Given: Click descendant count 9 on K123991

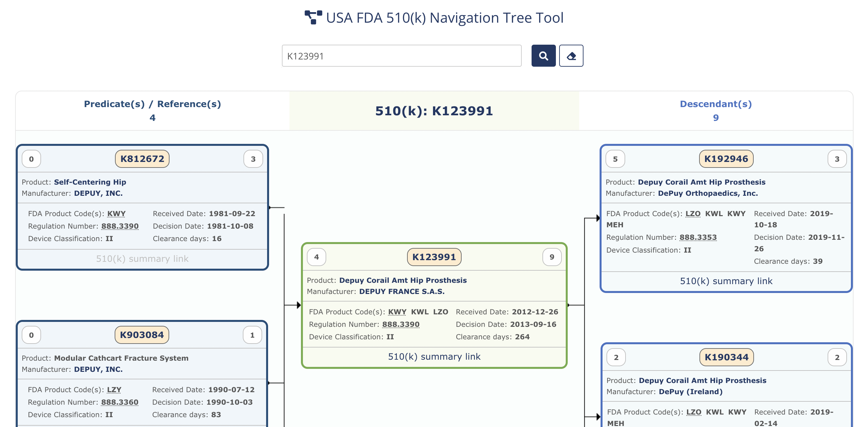Looking at the screenshot, I should (x=552, y=257).
